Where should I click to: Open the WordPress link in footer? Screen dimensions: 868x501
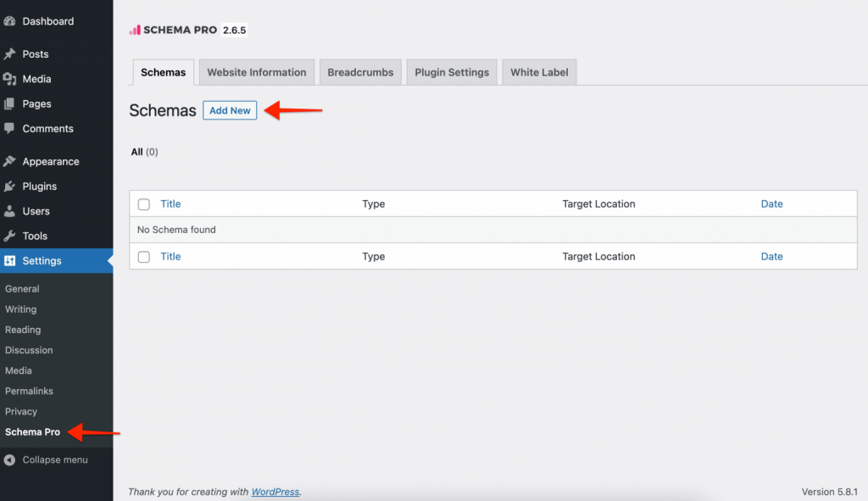[275, 492]
